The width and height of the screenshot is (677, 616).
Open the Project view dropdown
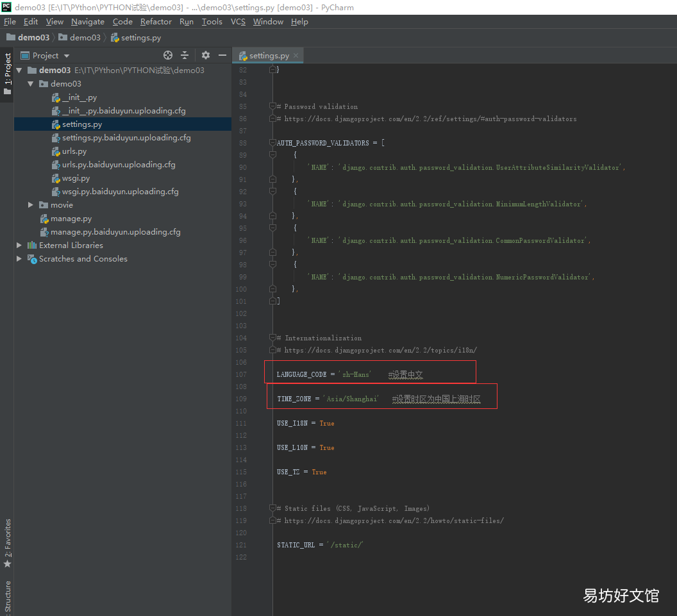pyautogui.click(x=67, y=56)
